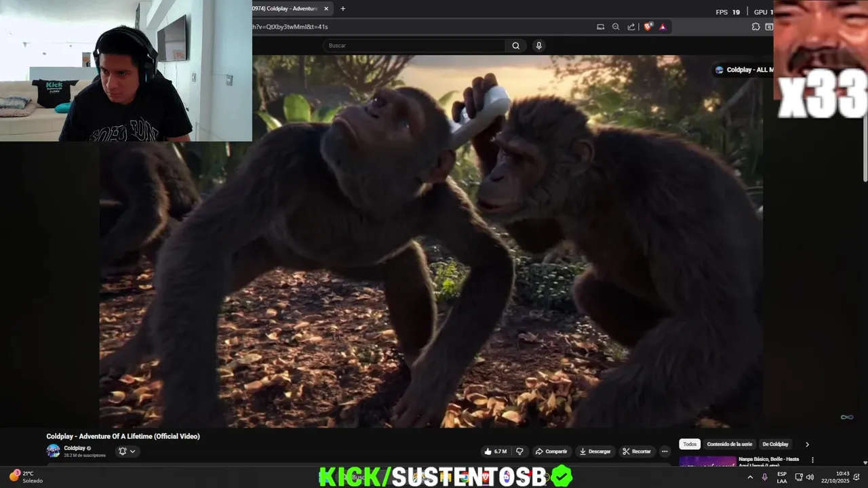Screen dimensions: 868x488
Task: Select the Todos filter chip
Action: [690, 445]
